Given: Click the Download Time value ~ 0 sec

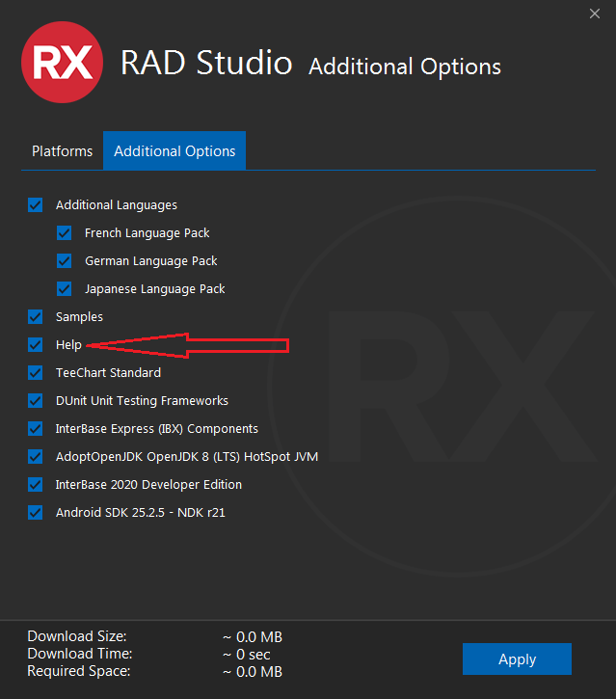Looking at the screenshot, I should (247, 655).
